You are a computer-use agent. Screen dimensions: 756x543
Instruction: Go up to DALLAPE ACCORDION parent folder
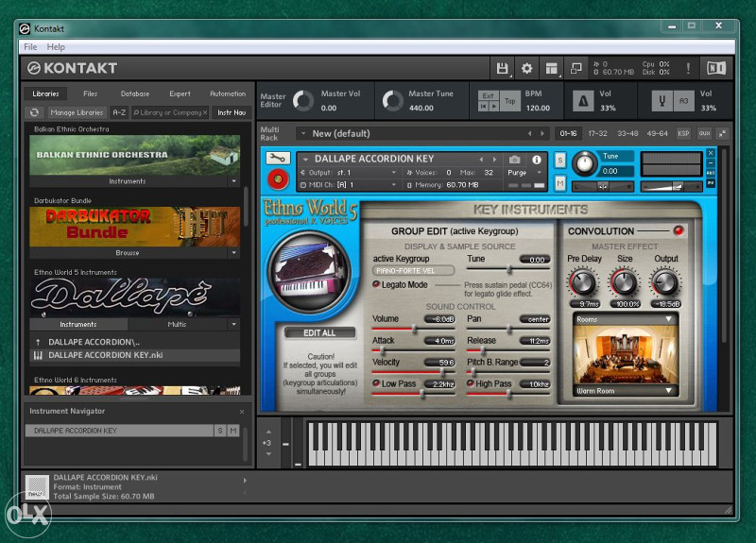pos(94,342)
